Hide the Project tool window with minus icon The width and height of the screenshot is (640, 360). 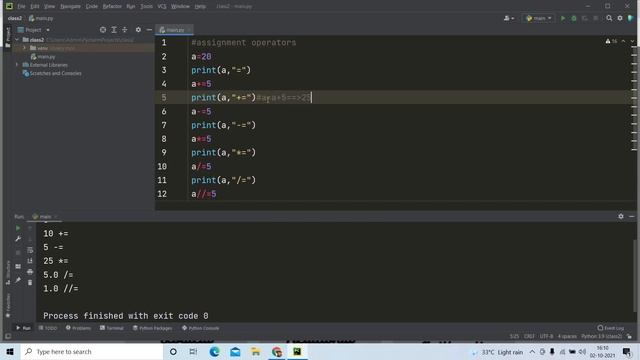point(149,30)
